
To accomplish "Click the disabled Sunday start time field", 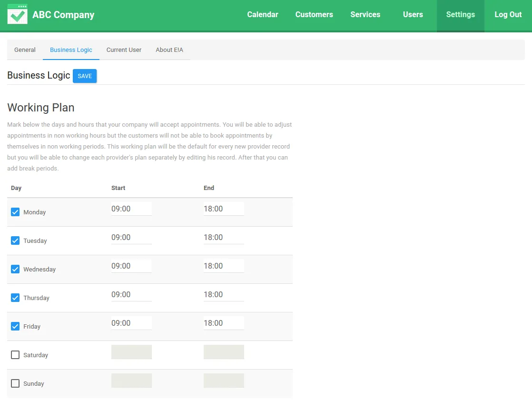I will (131, 381).
